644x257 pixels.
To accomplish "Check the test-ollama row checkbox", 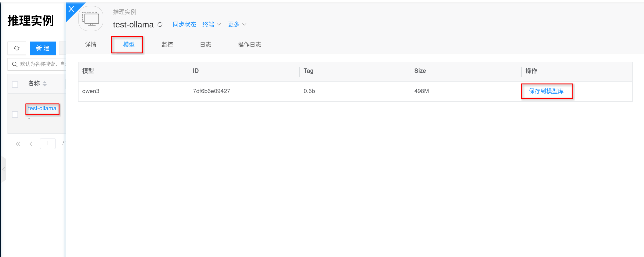I will pyautogui.click(x=15, y=114).
